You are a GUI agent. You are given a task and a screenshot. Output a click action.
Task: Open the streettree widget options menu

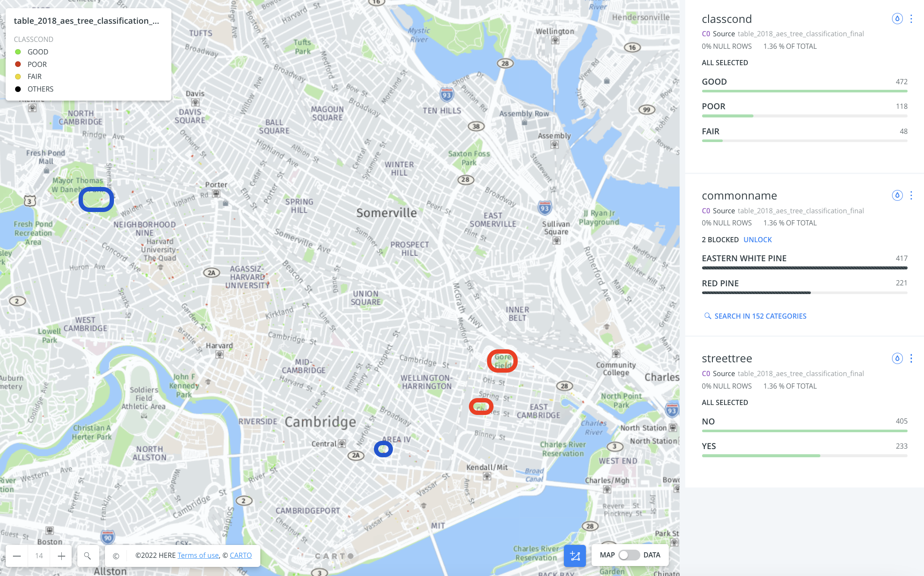911,358
